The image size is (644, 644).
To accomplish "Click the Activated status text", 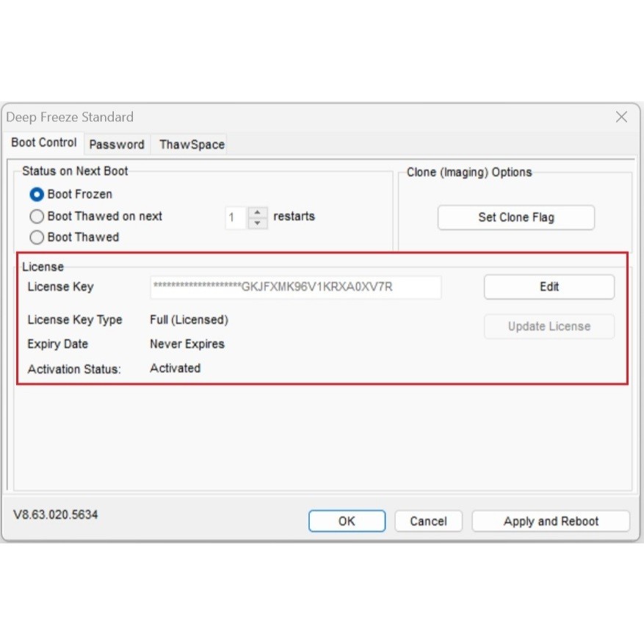I will [176, 368].
